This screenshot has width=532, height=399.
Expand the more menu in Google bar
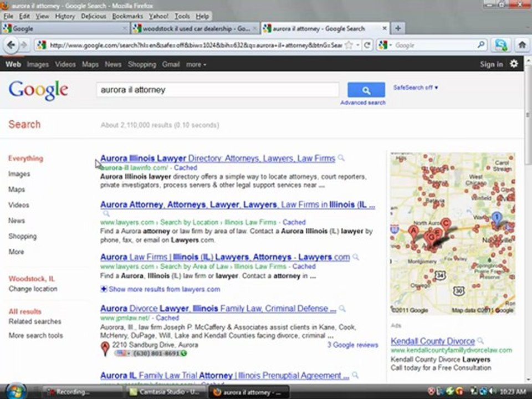coord(196,64)
